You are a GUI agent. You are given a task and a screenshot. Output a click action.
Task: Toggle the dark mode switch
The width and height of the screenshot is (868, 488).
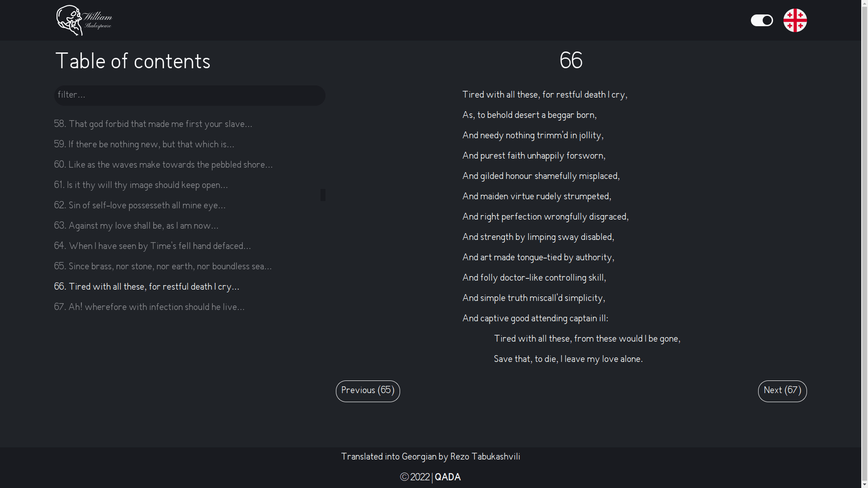pos(762,20)
